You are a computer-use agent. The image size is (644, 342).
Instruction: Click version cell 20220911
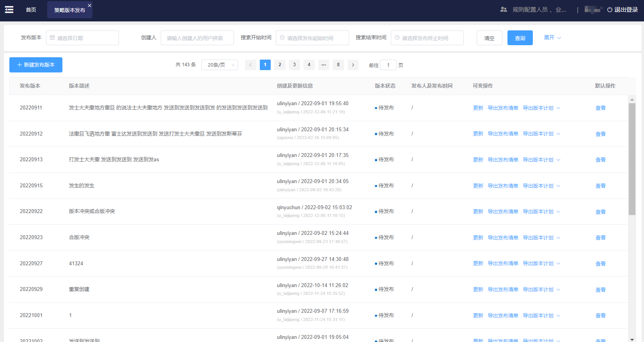pyautogui.click(x=31, y=108)
